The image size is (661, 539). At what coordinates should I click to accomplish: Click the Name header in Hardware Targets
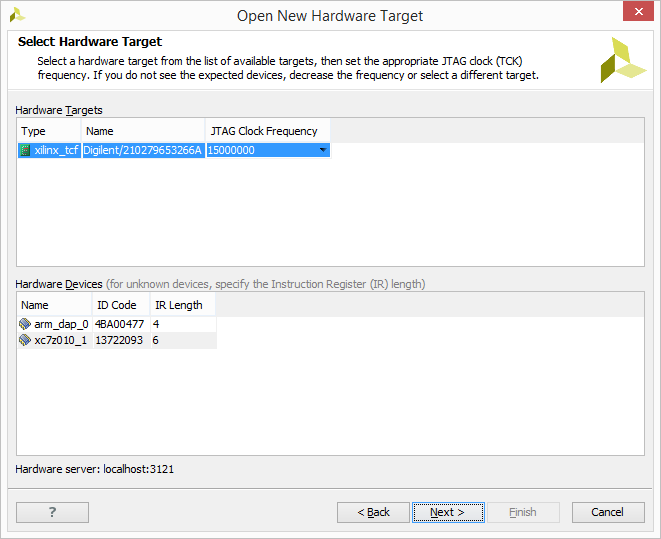[x=143, y=131]
